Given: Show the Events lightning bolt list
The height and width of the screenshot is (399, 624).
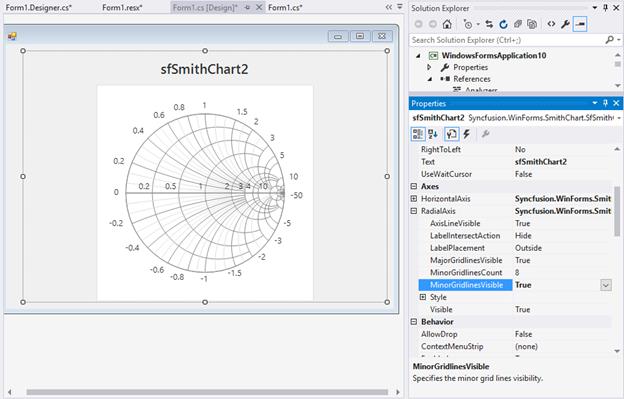Looking at the screenshot, I should tap(466, 134).
